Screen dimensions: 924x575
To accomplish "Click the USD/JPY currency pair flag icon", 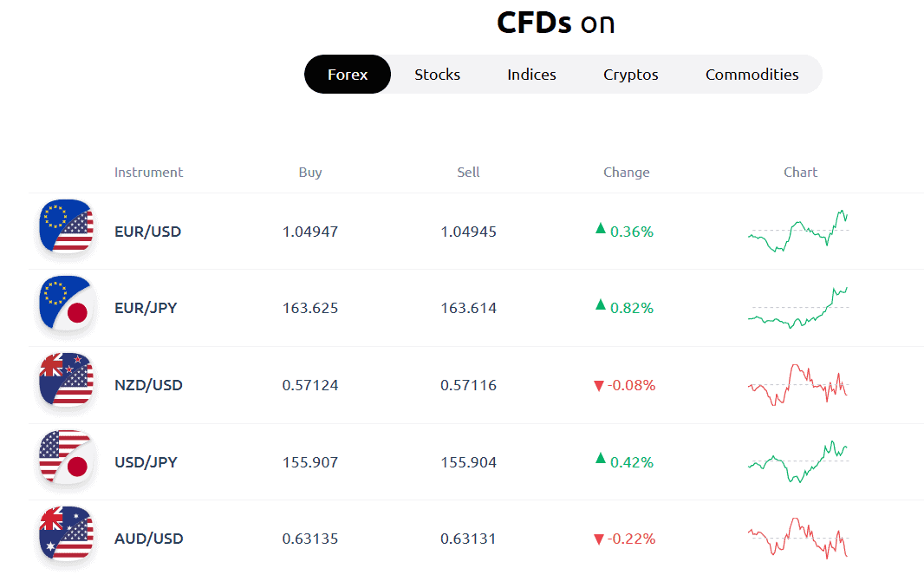I will click(x=66, y=457).
